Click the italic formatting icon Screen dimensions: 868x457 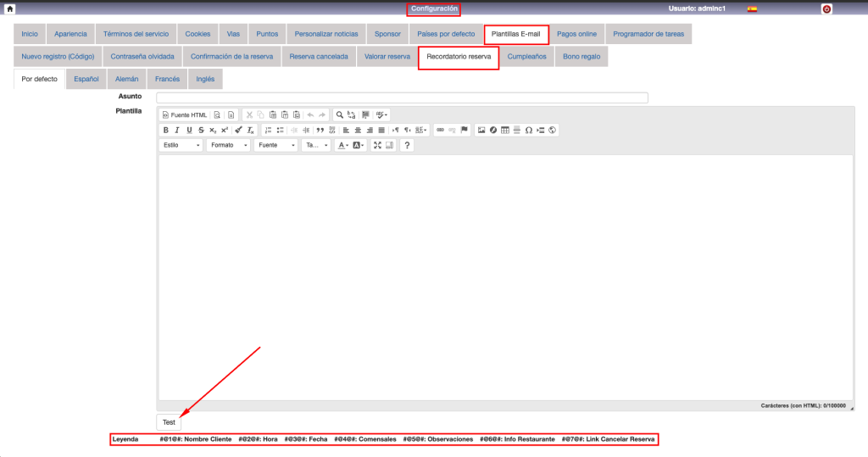click(x=177, y=130)
